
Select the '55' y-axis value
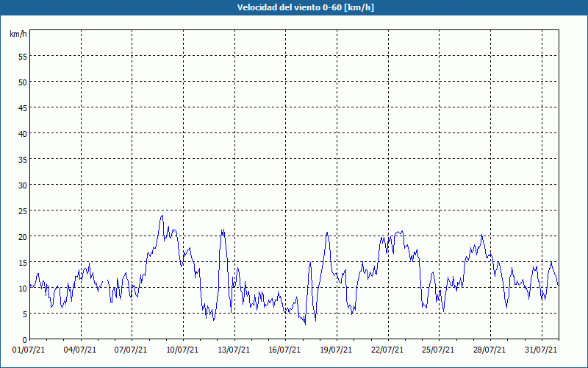(x=23, y=57)
